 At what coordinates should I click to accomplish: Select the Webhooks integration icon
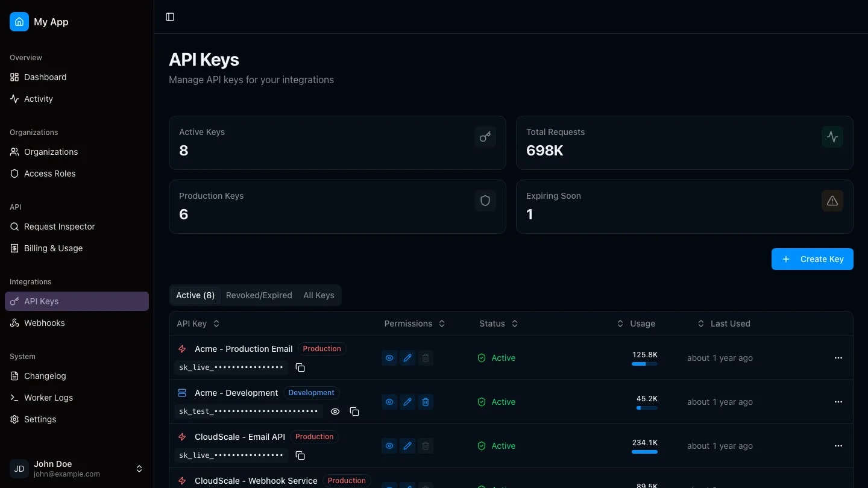(x=13, y=323)
